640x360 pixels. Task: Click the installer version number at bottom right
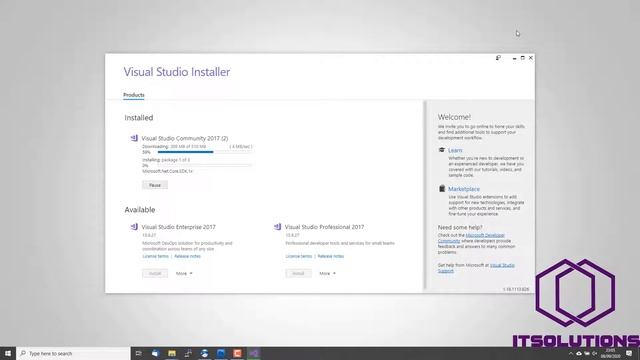tap(516, 289)
